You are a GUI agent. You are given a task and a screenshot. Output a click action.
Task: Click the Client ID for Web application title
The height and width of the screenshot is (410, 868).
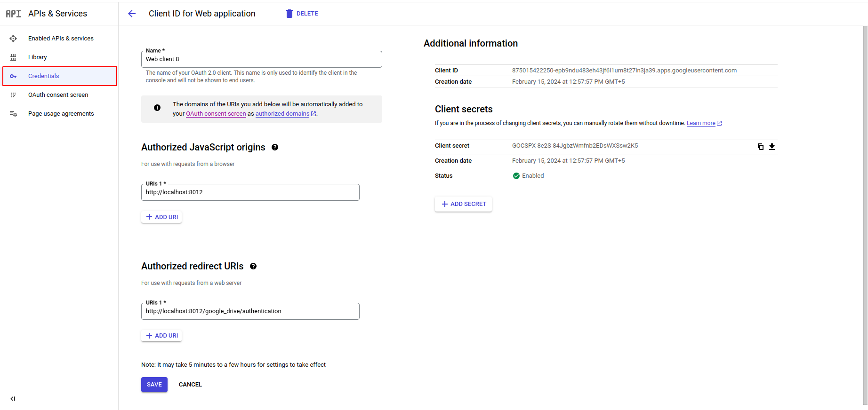click(202, 14)
